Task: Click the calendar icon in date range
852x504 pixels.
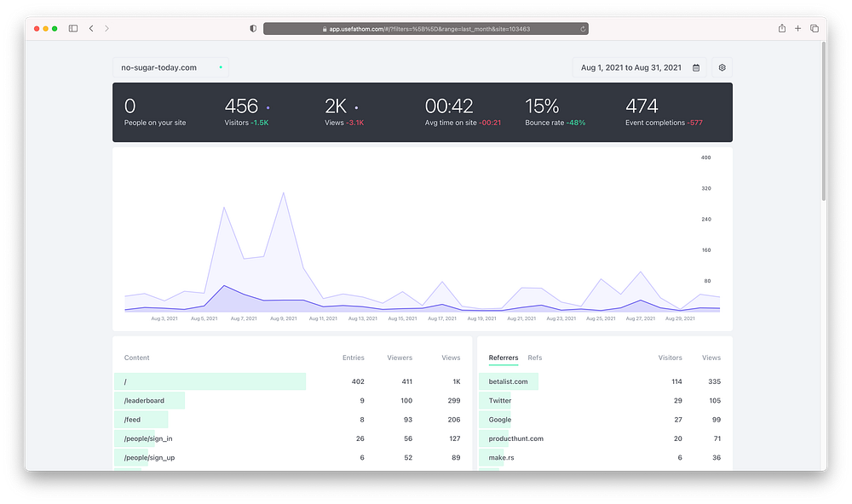Action: tap(696, 68)
